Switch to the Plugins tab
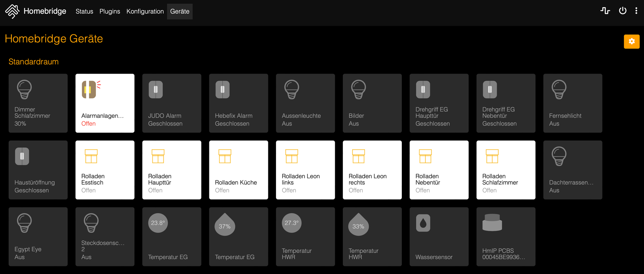The image size is (644, 274). [x=110, y=11]
